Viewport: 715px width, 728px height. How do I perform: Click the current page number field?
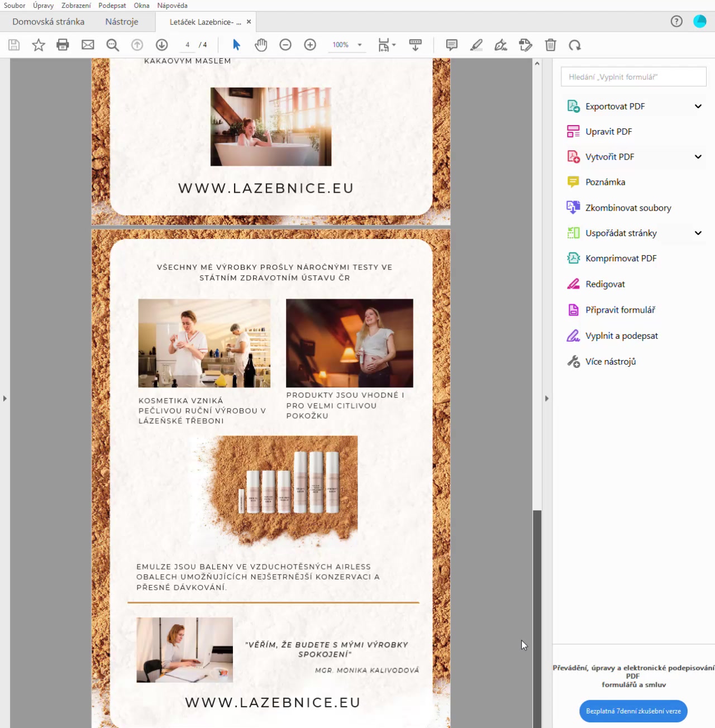pos(188,45)
